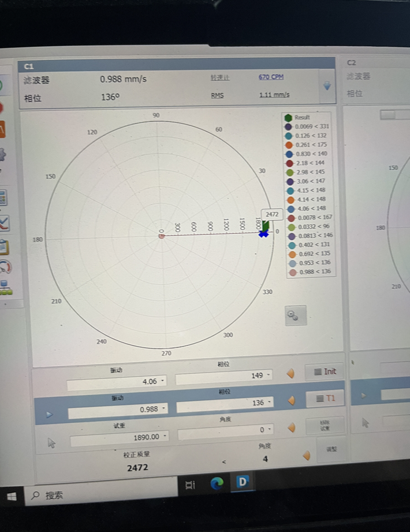The height and width of the screenshot is (532, 410).
Task: Open dropdown on the 149 phase field
Action: point(269,376)
